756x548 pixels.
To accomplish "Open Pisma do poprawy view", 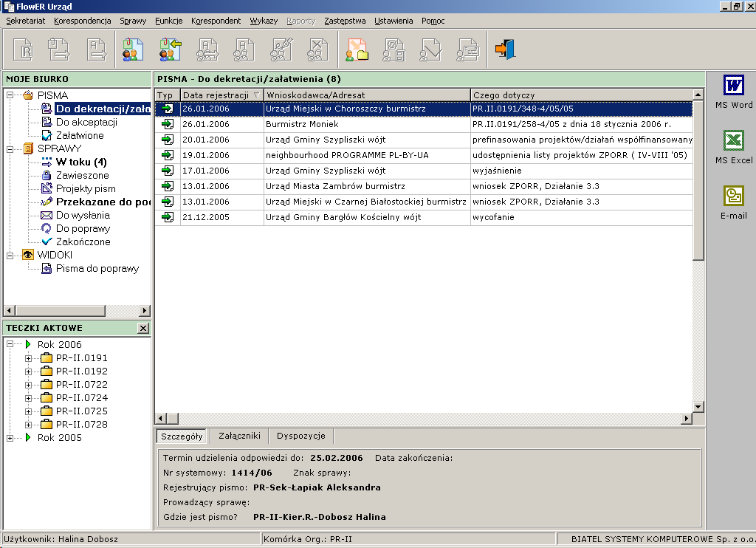I will pyautogui.click(x=97, y=268).
